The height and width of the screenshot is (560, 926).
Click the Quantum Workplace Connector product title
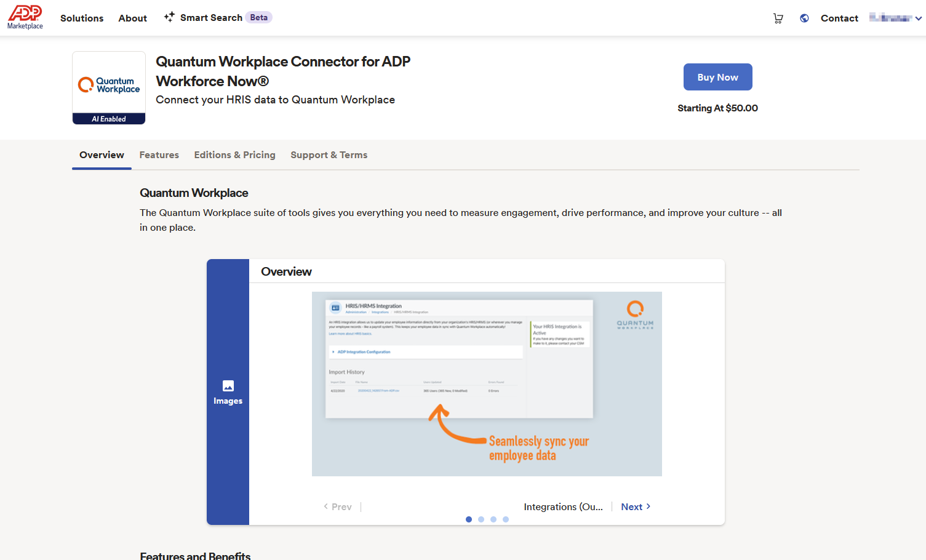coord(283,71)
